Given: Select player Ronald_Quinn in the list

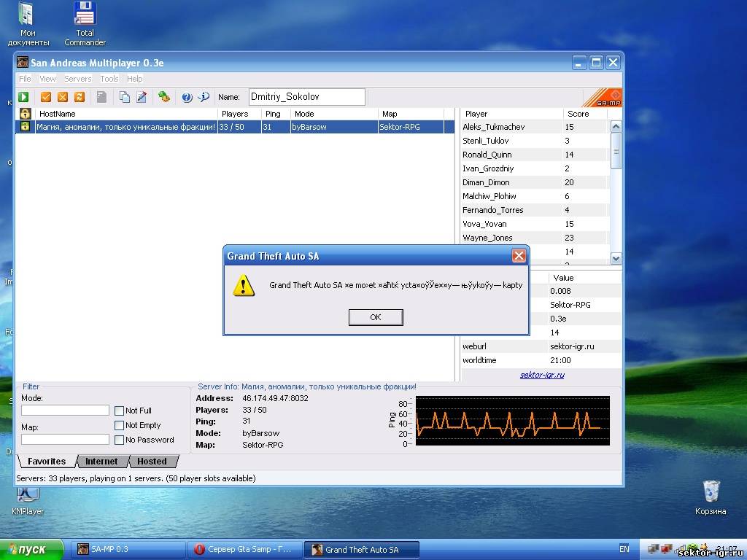Looking at the screenshot, I should point(535,155).
